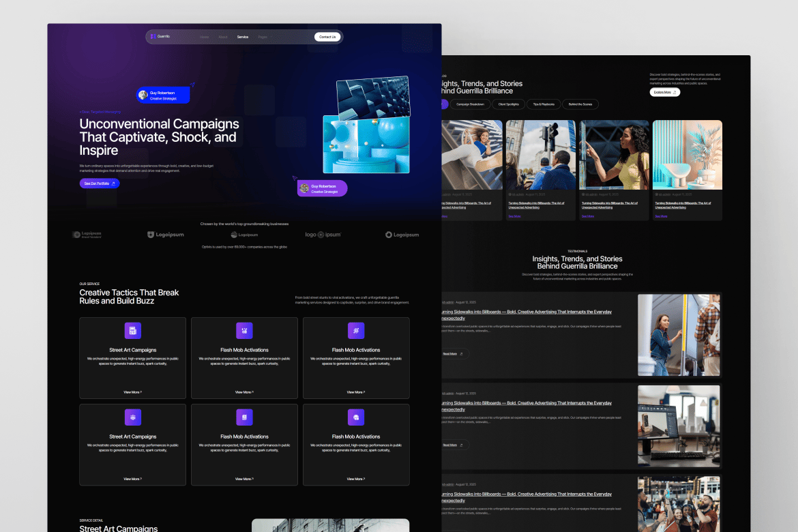
Task: Click the article headline beside the yellow pole image
Action: coord(527,314)
